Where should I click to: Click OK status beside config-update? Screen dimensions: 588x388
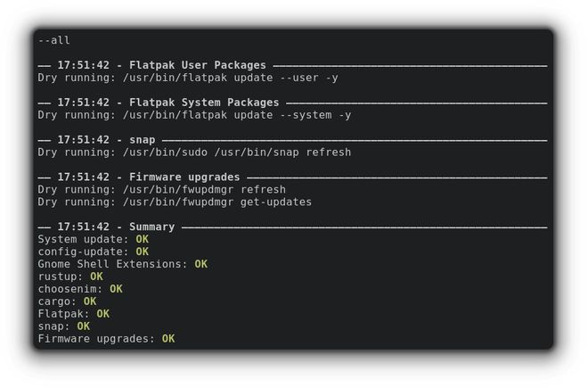pyautogui.click(x=143, y=252)
